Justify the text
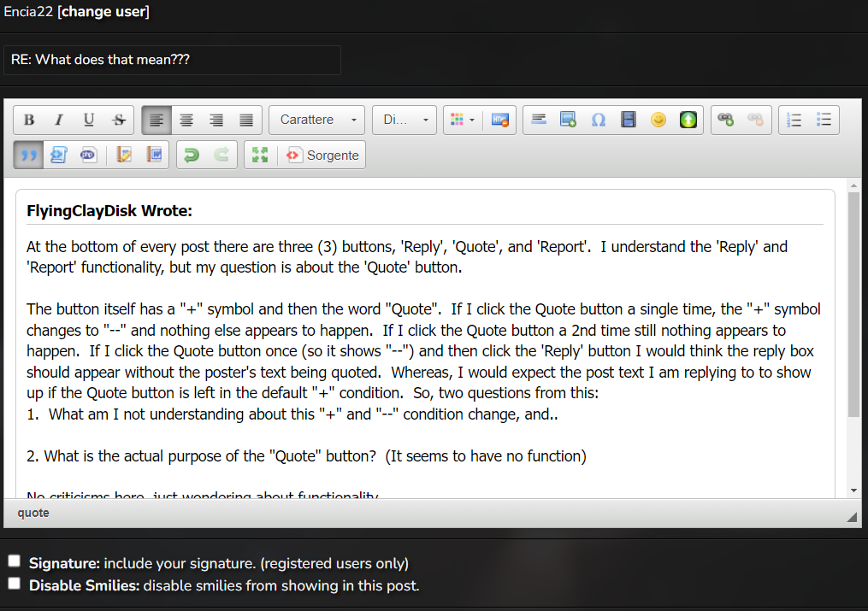Image resolution: width=868 pixels, height=611 pixels. (x=246, y=120)
